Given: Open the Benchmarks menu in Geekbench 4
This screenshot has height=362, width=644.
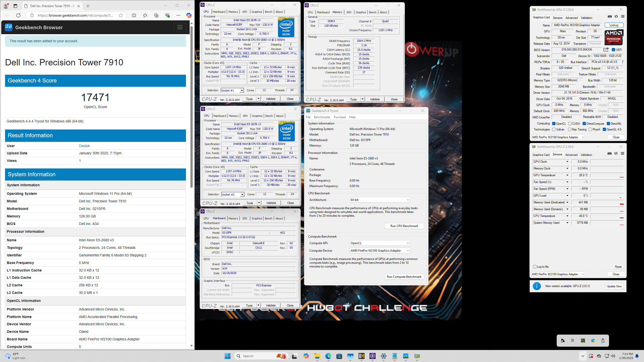Looking at the screenshot, I should [x=322, y=117].
